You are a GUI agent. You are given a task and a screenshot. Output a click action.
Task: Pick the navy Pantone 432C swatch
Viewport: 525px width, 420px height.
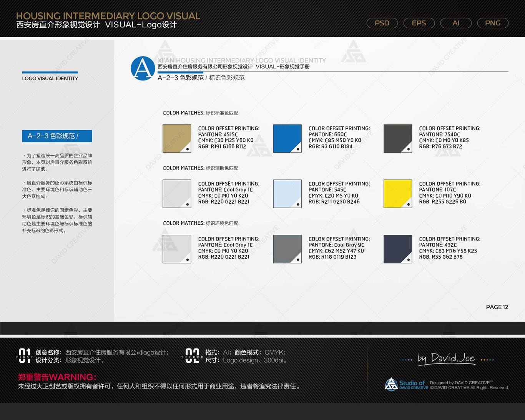pyautogui.click(x=398, y=249)
